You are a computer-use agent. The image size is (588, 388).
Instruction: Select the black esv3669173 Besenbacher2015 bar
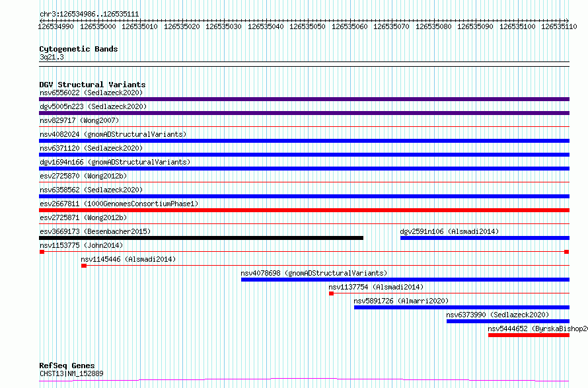point(201,238)
